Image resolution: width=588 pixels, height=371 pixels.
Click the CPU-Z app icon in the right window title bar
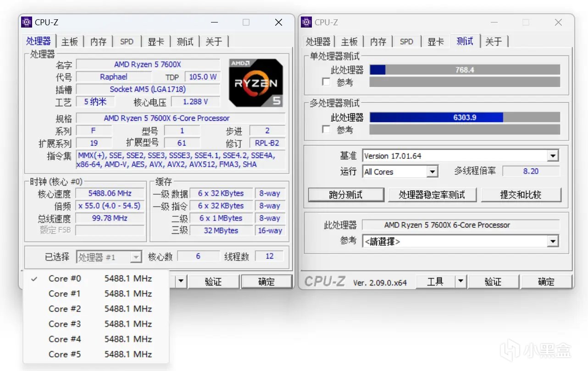tap(307, 22)
